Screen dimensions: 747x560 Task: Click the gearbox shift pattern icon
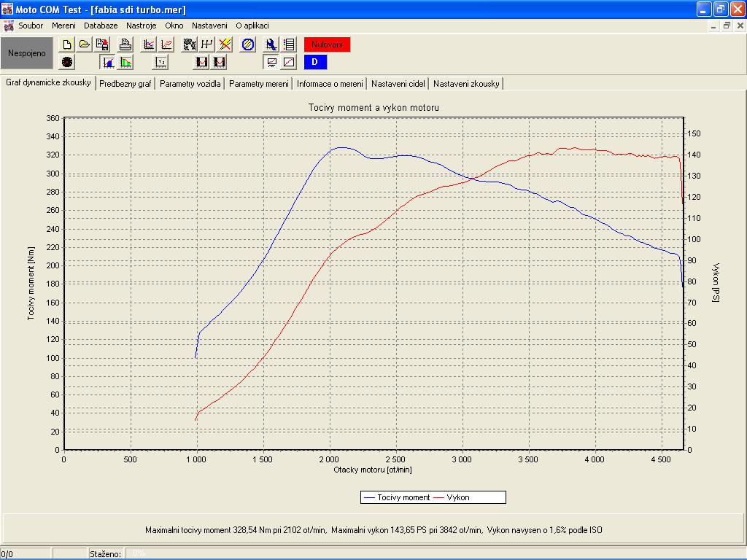tap(206, 44)
